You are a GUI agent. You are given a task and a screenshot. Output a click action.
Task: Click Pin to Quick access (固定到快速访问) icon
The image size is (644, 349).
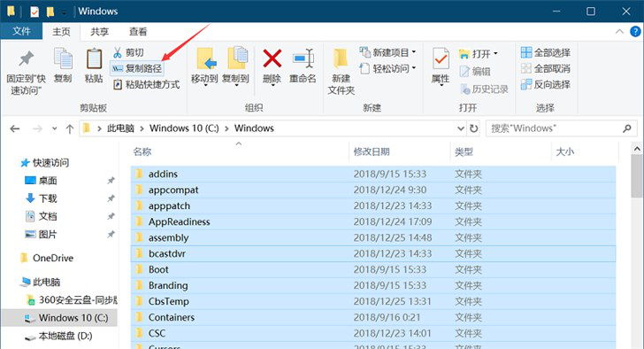coord(26,58)
